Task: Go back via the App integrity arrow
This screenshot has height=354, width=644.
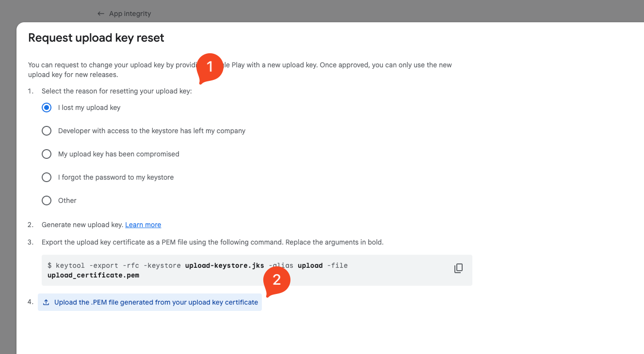Action: click(x=101, y=14)
